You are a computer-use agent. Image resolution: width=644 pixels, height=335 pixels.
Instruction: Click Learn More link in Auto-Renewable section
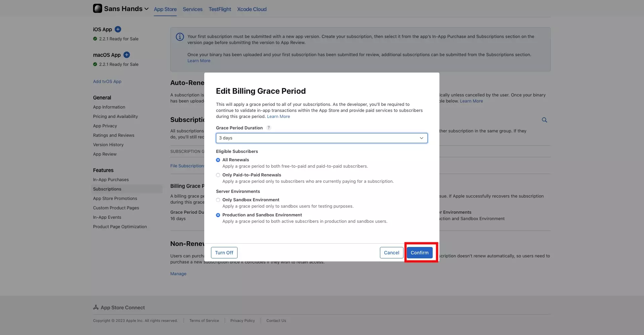point(471,101)
